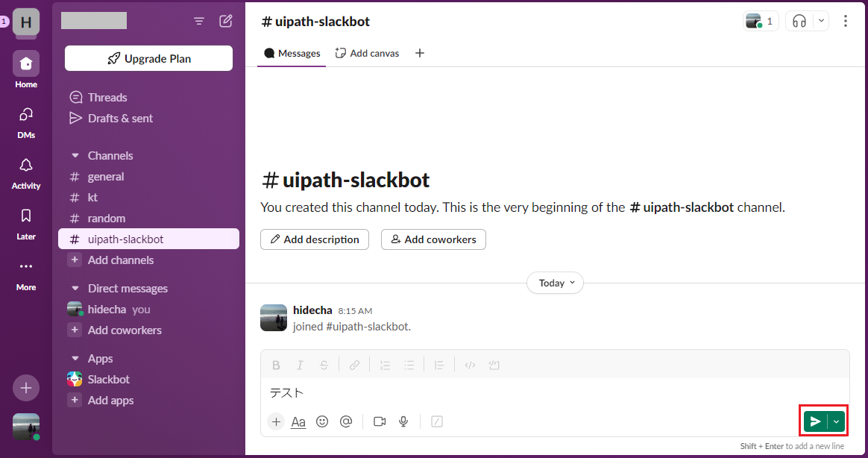Screen dimensions: 868x458
Task: Open DMs in the left rail
Action: point(26,122)
